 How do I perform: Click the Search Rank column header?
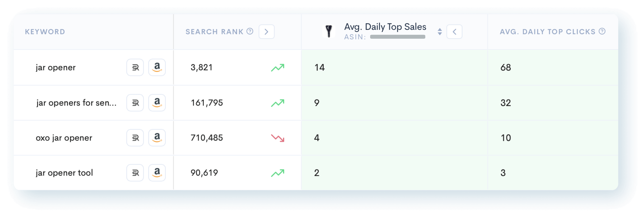(x=214, y=32)
